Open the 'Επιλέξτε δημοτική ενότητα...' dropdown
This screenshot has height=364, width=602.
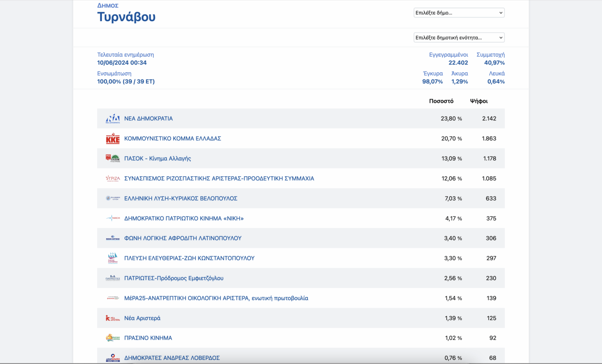click(459, 38)
